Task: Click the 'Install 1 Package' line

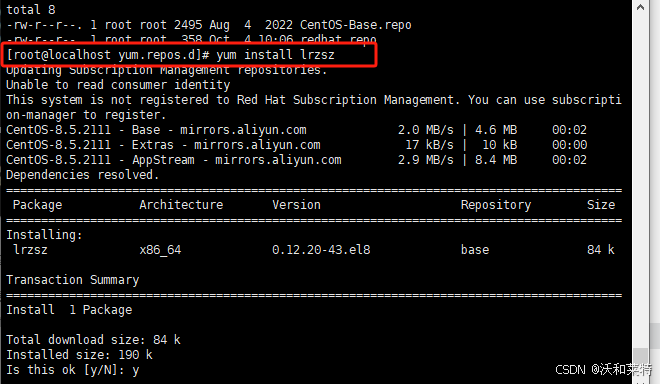Action: pyautogui.click(x=69, y=310)
